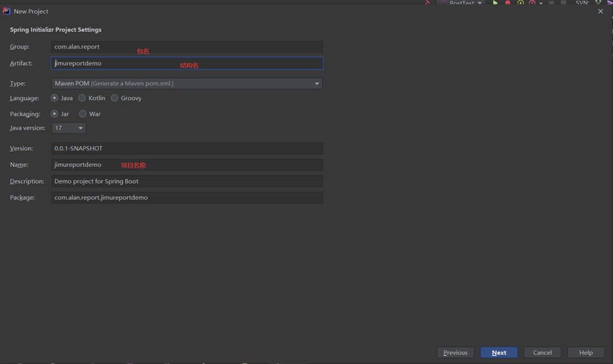Go back with the Previous button
Screen dimensions: 613x364
[456, 352]
